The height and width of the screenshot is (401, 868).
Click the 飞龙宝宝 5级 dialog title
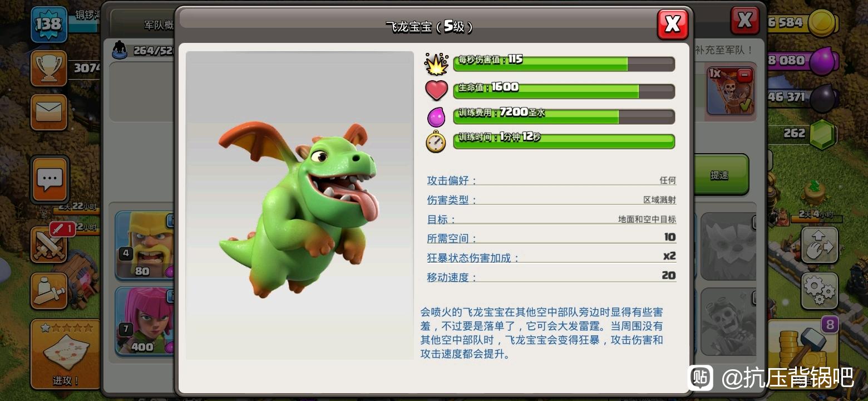tap(430, 27)
